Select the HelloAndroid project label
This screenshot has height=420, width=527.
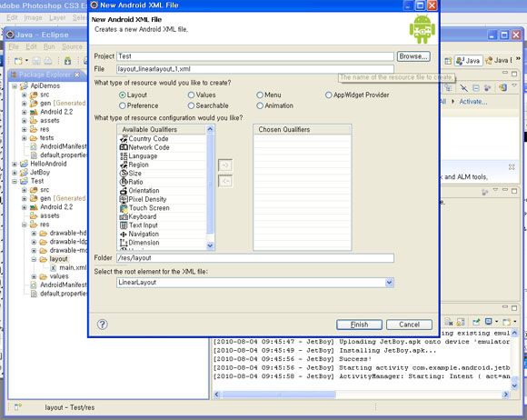tap(48, 165)
